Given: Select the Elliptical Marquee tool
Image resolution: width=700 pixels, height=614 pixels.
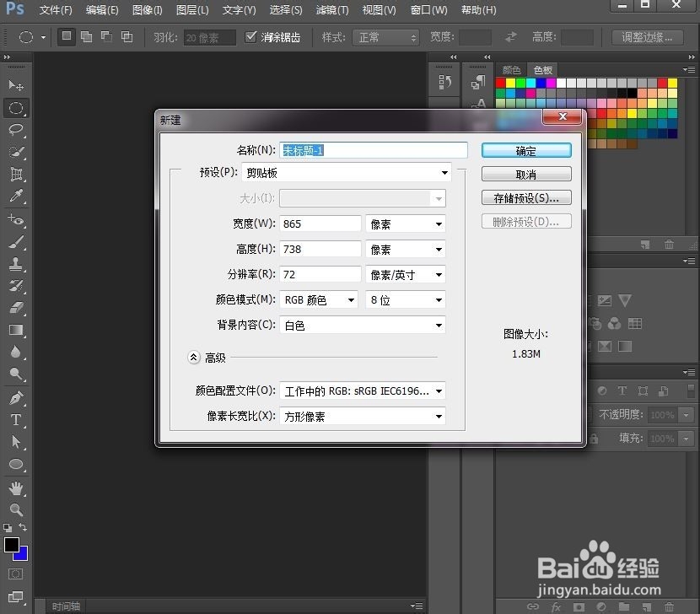Looking at the screenshot, I should 15,108.
